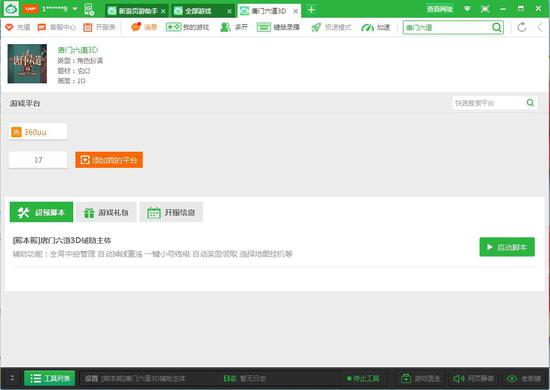Click the toolbar search magnifier icon

(x=497, y=27)
